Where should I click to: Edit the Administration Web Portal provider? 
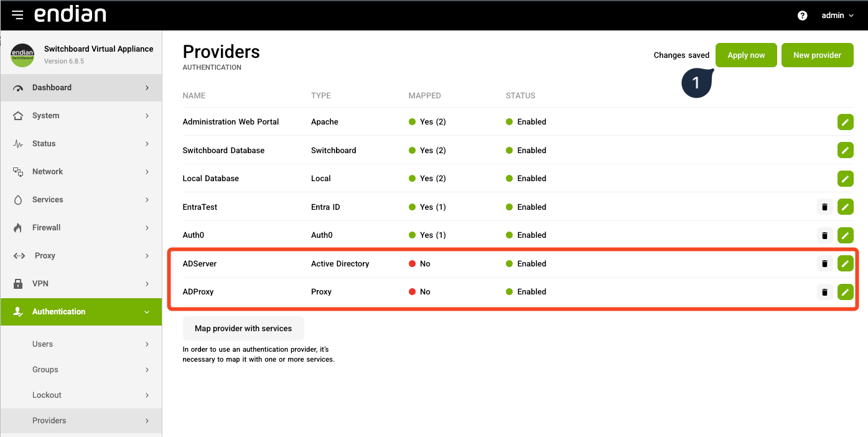pos(845,122)
